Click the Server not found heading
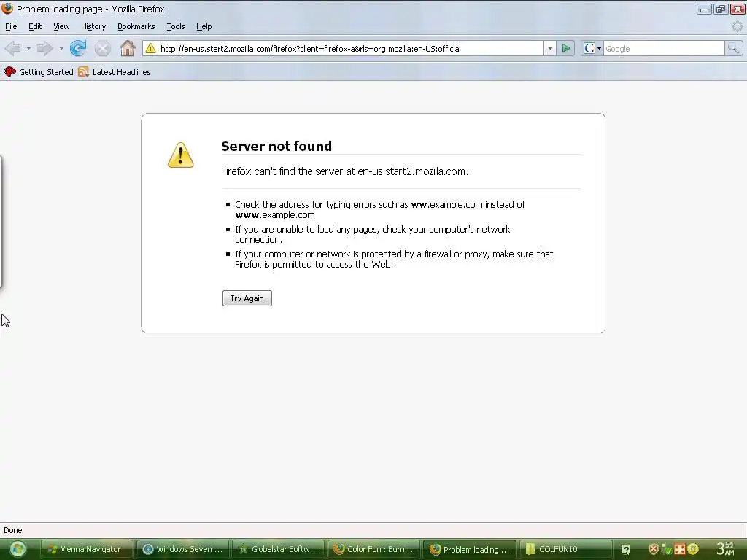This screenshot has width=747, height=560. tap(276, 146)
